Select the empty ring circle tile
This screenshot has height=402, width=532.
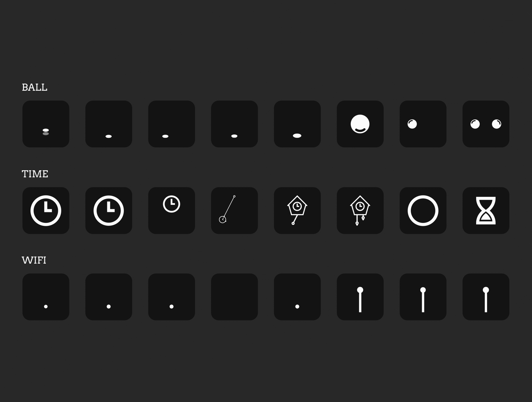click(x=423, y=210)
